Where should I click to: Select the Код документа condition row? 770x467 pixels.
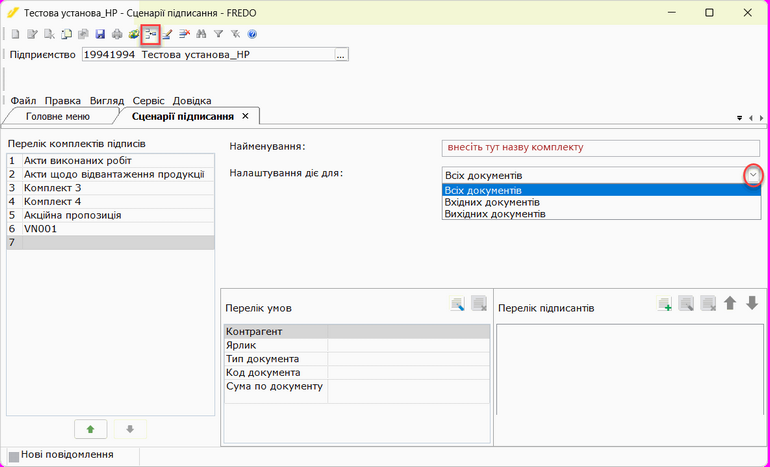pyautogui.click(x=357, y=373)
